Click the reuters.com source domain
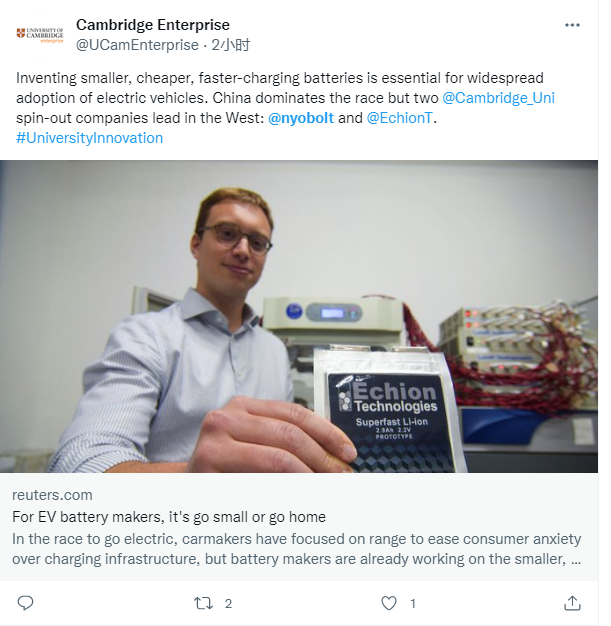 pyautogui.click(x=52, y=495)
